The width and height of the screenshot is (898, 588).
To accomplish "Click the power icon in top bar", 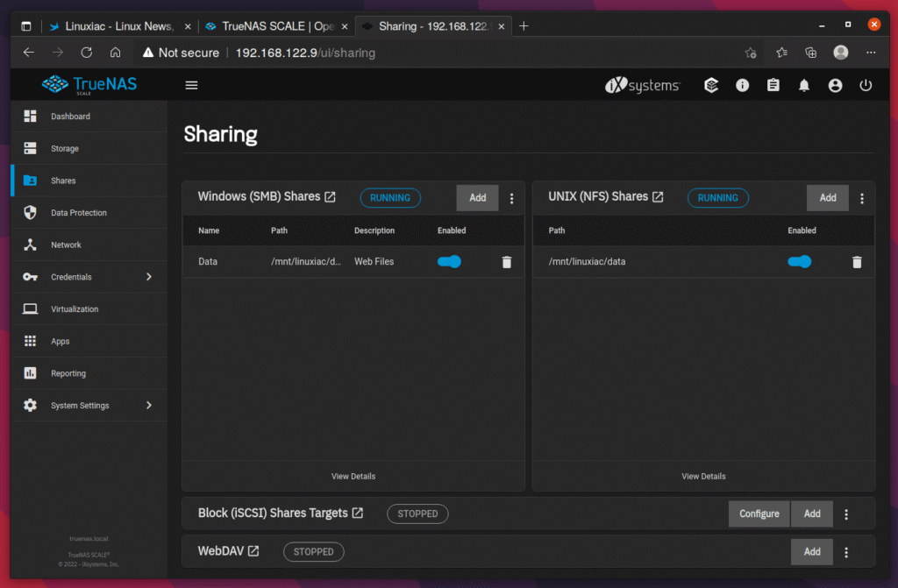I will tap(866, 85).
